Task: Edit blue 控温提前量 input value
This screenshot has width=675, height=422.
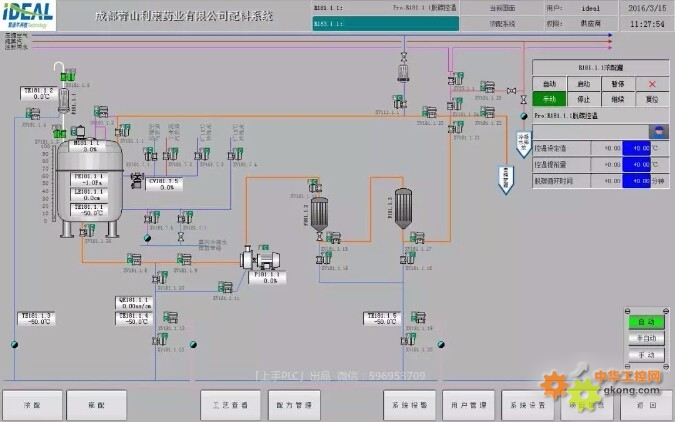Action: tap(636, 164)
